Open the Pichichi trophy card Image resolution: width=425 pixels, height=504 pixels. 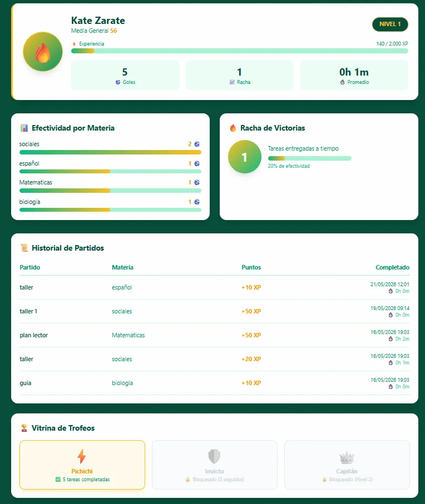point(82,465)
